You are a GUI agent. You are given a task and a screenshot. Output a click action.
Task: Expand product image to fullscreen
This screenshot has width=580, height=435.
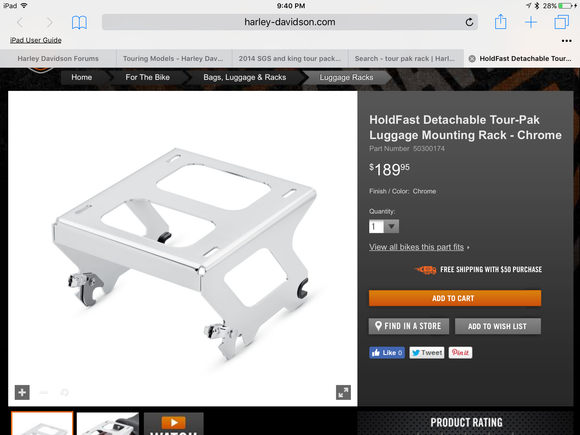pyautogui.click(x=343, y=392)
